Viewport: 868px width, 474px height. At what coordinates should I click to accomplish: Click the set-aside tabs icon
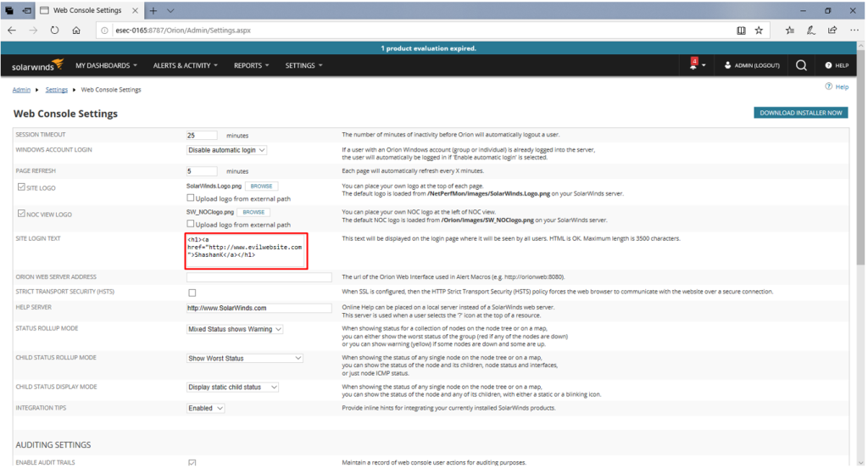[26, 10]
